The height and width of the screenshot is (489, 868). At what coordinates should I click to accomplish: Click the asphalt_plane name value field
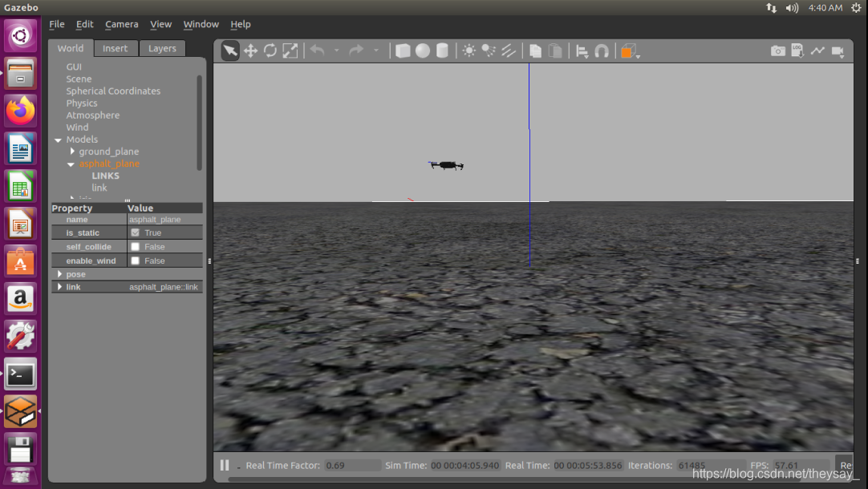164,219
